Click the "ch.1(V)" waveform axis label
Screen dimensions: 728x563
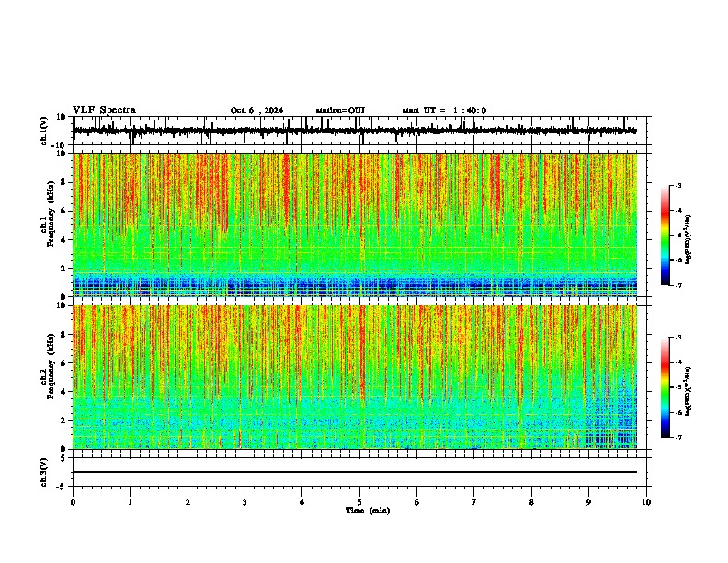coord(44,131)
